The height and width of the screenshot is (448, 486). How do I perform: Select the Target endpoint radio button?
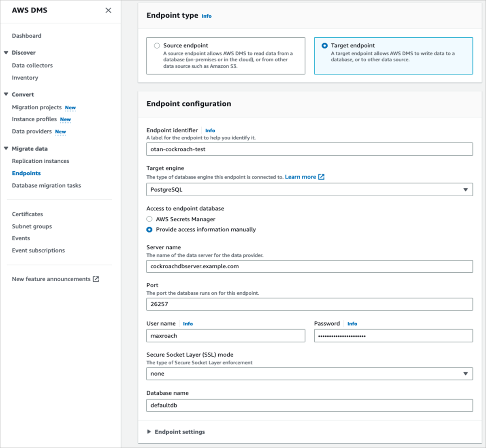[x=324, y=46]
